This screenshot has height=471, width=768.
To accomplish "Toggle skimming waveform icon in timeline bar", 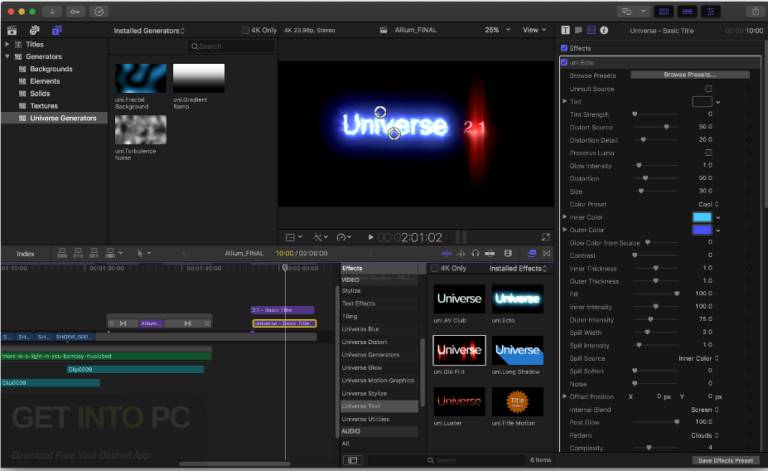I will pyautogui.click(x=446, y=253).
